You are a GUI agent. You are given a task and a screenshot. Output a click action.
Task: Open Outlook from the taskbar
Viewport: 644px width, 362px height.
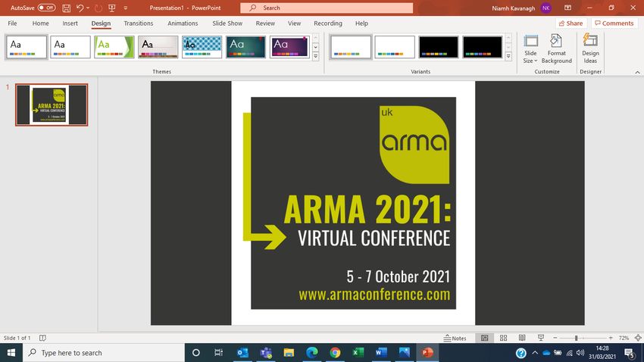[x=242, y=353]
